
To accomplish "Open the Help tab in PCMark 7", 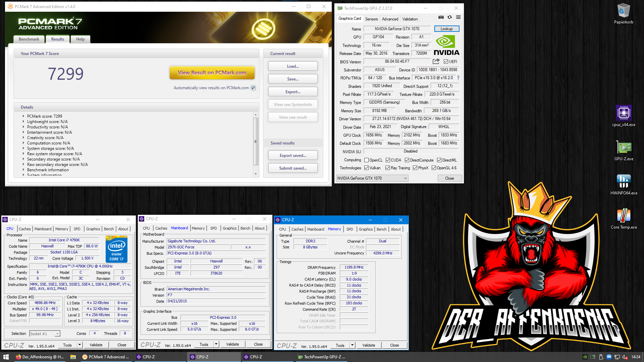I will coord(80,39).
